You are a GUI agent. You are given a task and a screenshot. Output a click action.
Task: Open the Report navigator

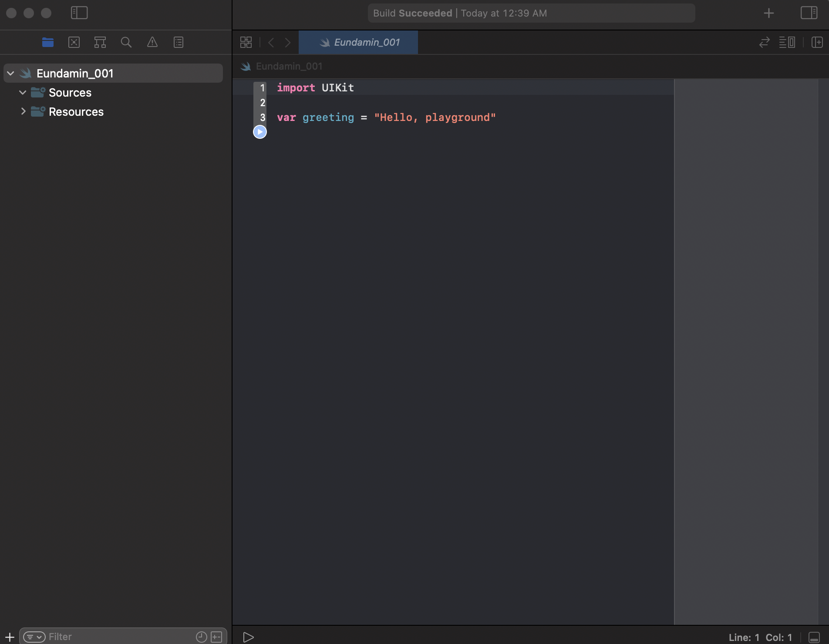point(179,42)
